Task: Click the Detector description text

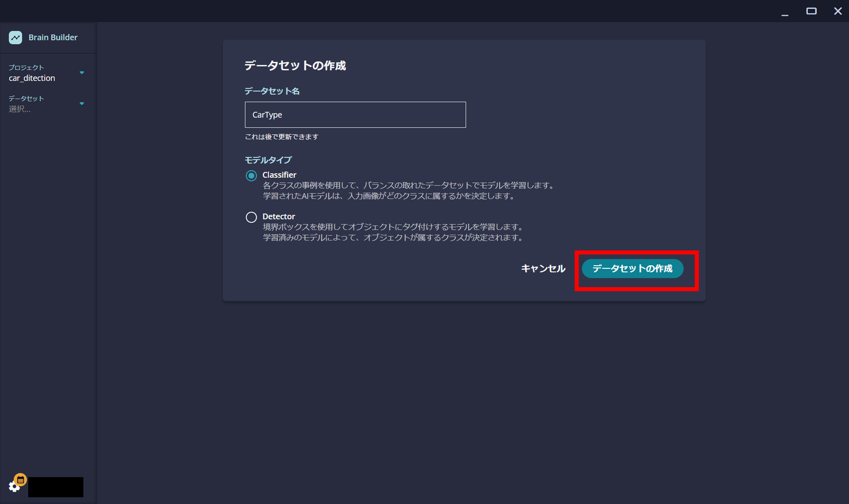Action: click(x=393, y=232)
